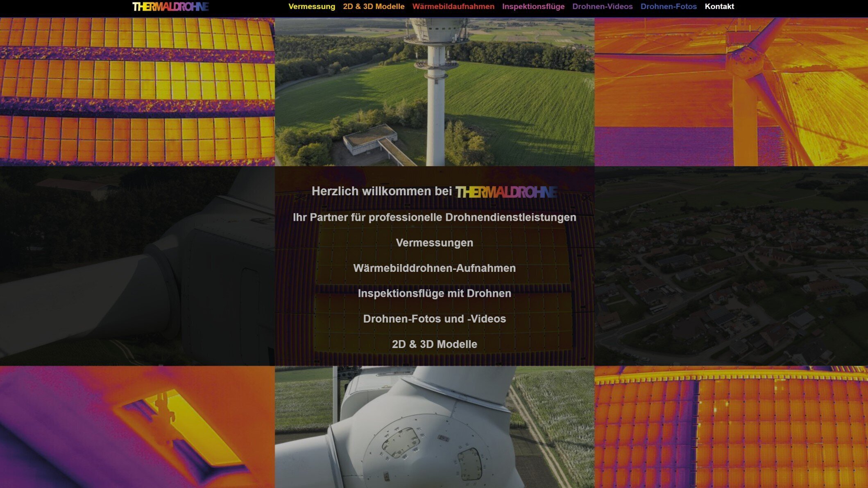Click the Vermessungen text in welcome panel
This screenshot has height=488, width=868.
click(x=435, y=243)
